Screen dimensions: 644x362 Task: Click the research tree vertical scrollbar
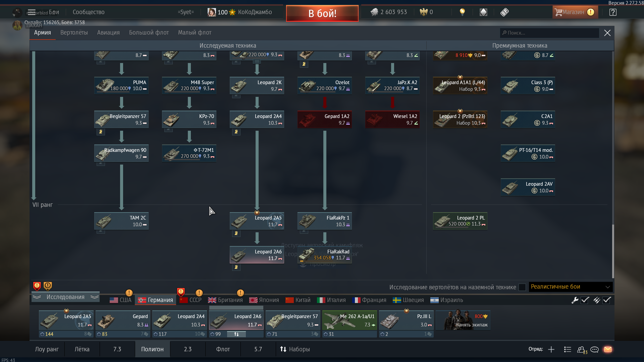(613, 251)
